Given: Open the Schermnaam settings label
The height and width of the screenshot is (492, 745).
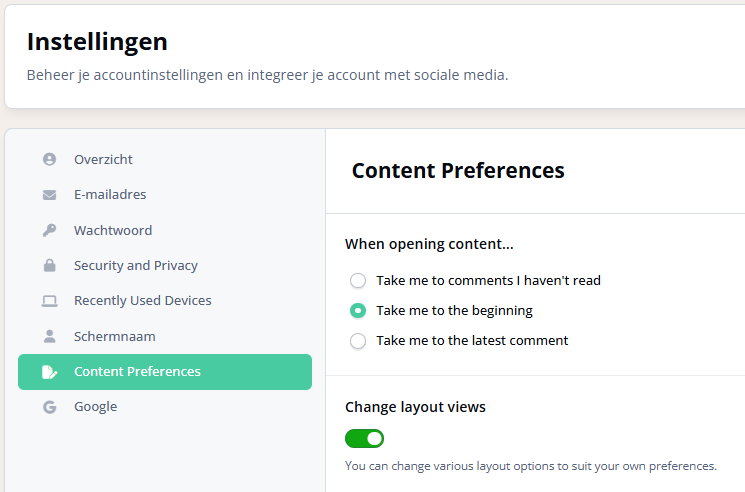Looking at the screenshot, I should click(x=115, y=336).
